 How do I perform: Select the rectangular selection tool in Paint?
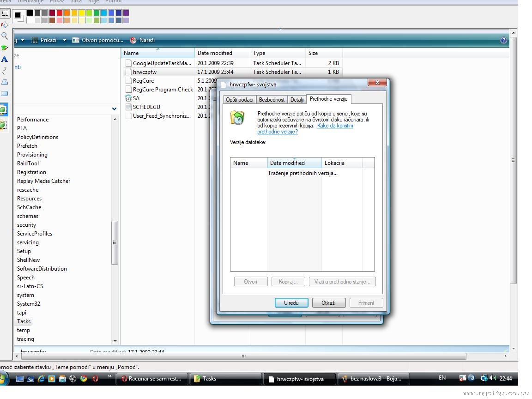[x=5, y=13]
